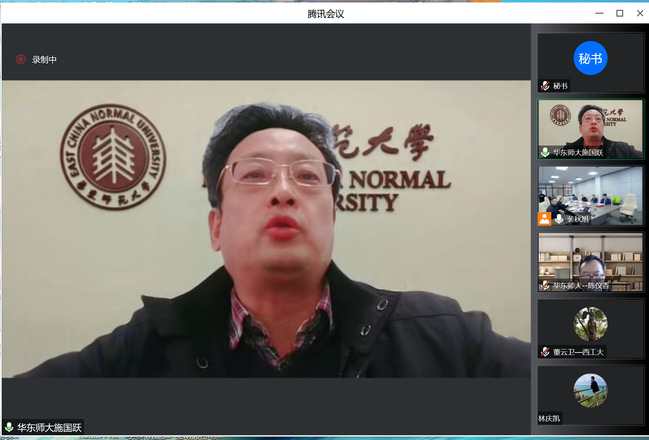Click muted mic icon beside 董云卫—西工大

click(x=545, y=351)
